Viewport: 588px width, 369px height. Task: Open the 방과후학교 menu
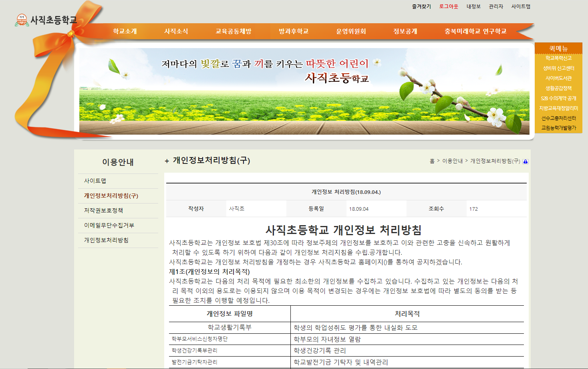tap(294, 31)
